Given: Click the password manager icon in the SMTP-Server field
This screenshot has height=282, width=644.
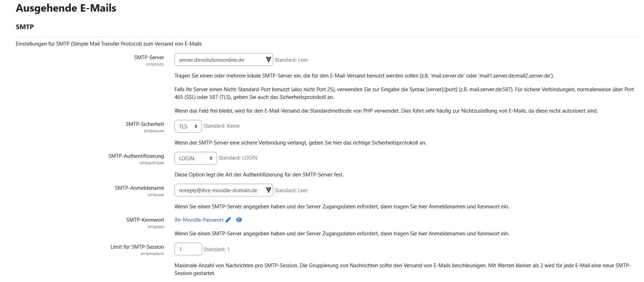Looking at the screenshot, I should pos(268,60).
